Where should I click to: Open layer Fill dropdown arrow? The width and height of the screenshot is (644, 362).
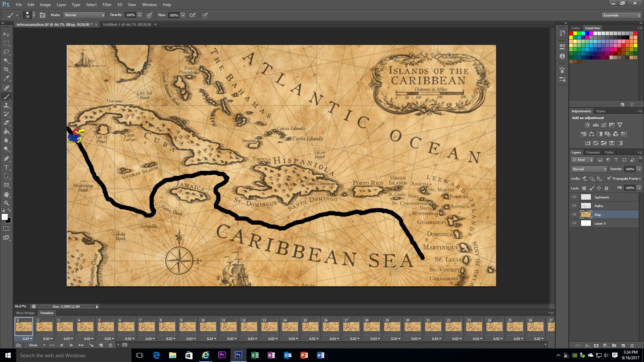[x=639, y=188]
